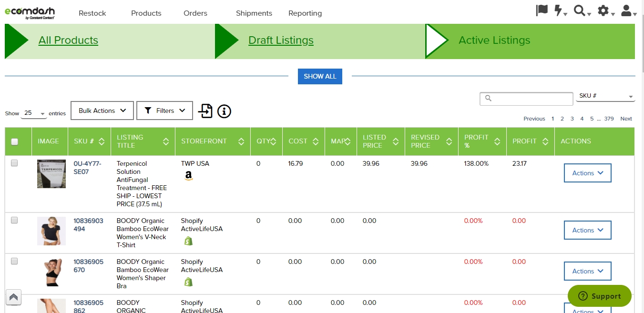Click the export file icon

click(x=205, y=111)
